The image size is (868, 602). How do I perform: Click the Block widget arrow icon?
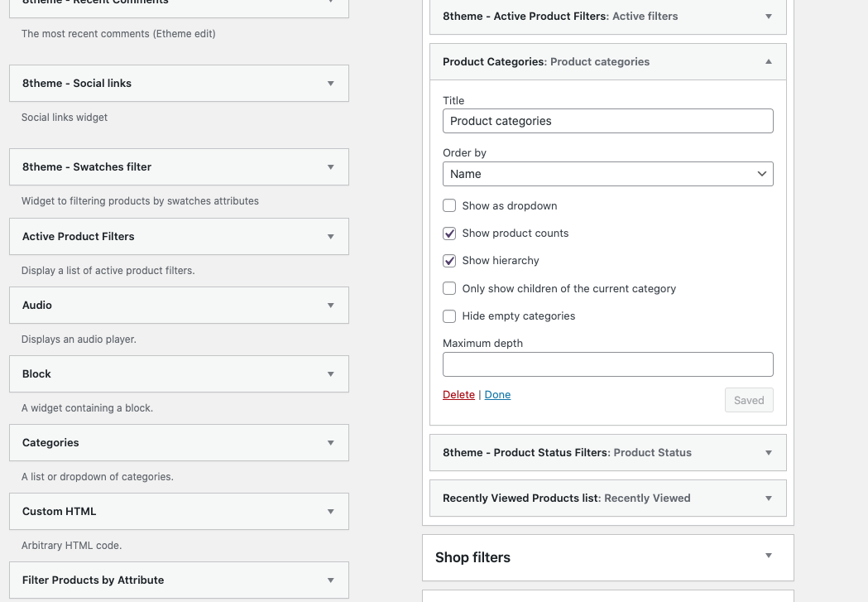pos(330,374)
